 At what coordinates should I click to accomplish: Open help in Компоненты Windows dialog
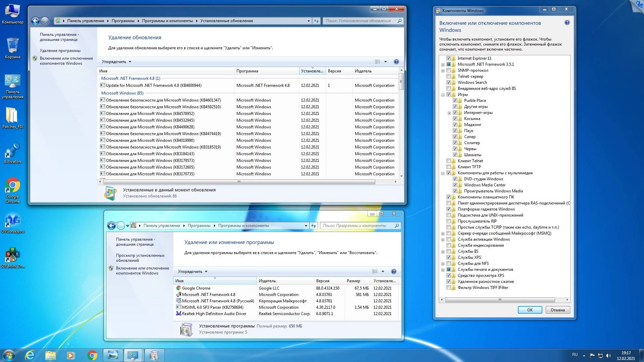pyautogui.click(x=567, y=23)
